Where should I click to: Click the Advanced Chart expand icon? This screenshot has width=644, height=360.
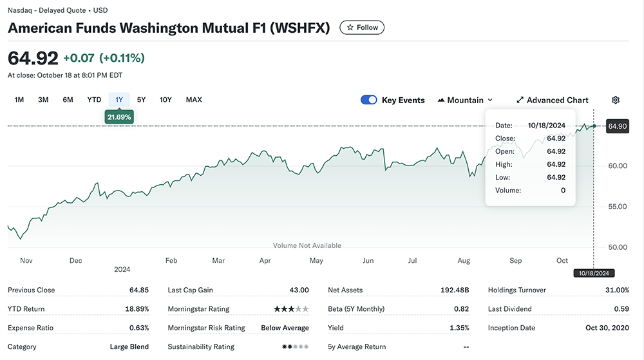520,100
